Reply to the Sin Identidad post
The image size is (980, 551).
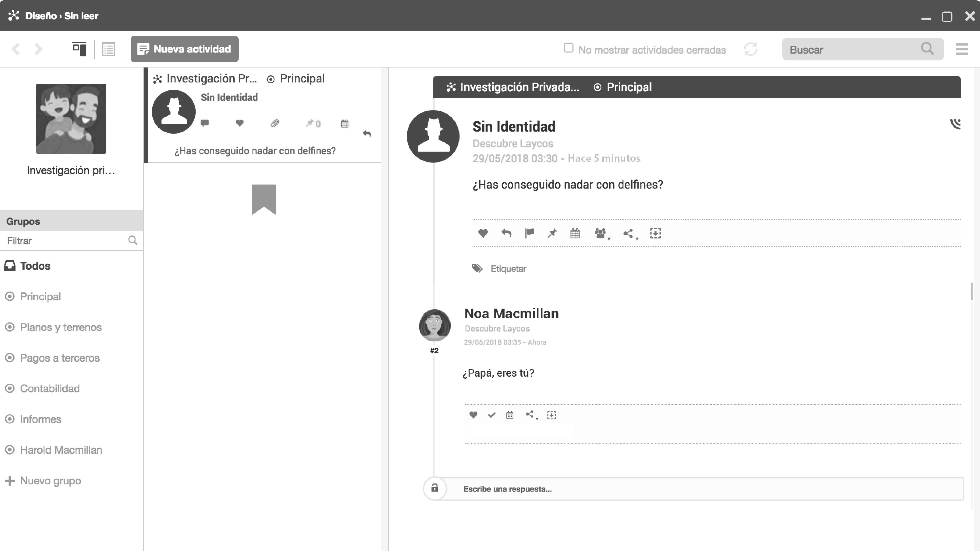pos(506,233)
